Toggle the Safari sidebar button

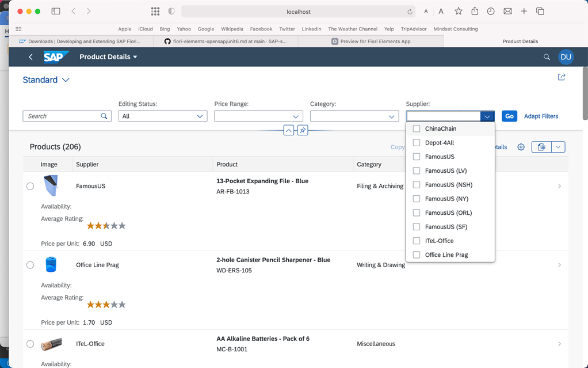55,12
